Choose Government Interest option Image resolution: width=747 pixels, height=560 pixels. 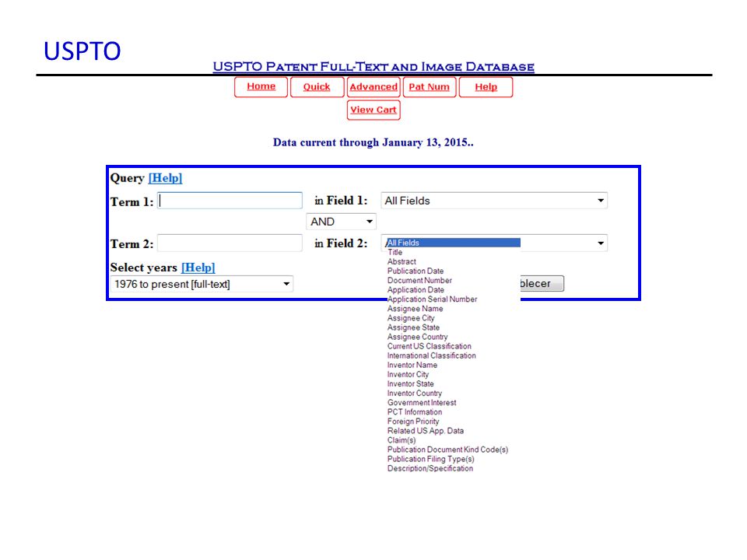pos(422,402)
